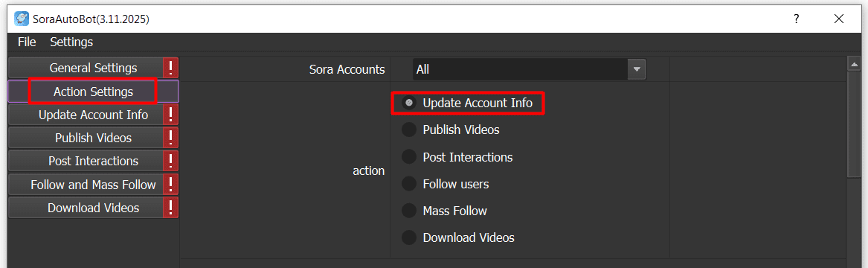Click the warning icon beside Follow and Mass Follow
Screen dimensions: 868x268
[170, 185]
